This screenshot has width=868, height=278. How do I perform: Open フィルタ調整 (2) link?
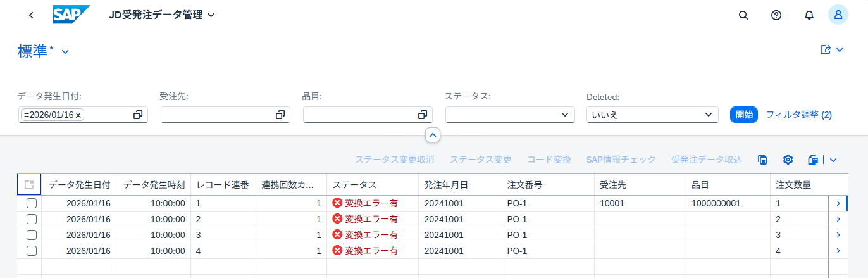point(799,115)
